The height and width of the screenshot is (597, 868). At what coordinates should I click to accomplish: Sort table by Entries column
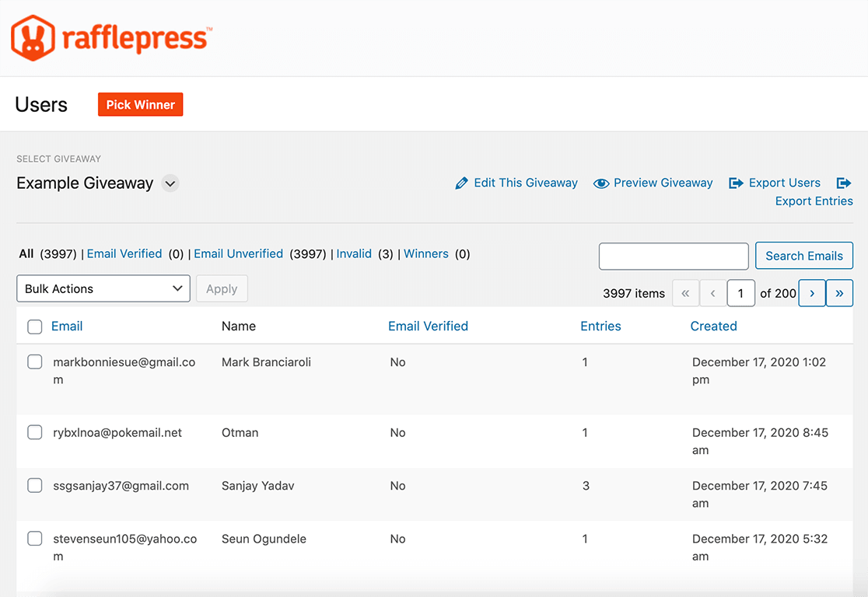point(600,326)
